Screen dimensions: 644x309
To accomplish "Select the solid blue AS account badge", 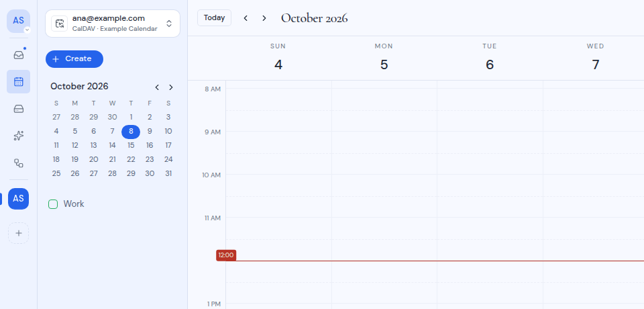I will tap(19, 199).
